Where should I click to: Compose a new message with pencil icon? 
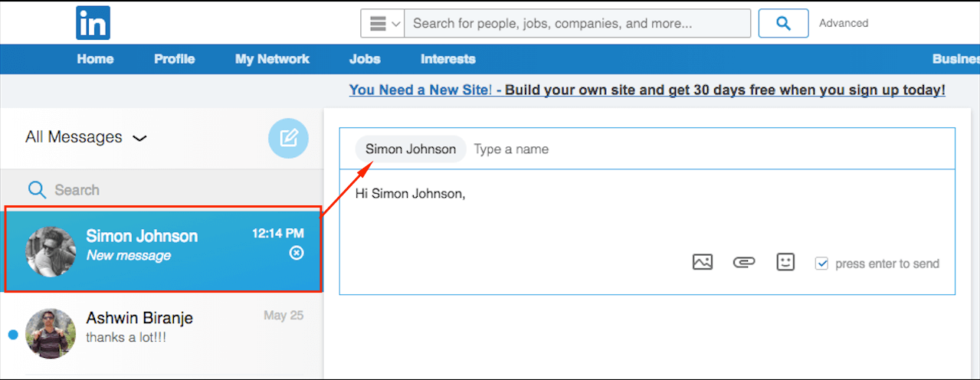point(288,139)
